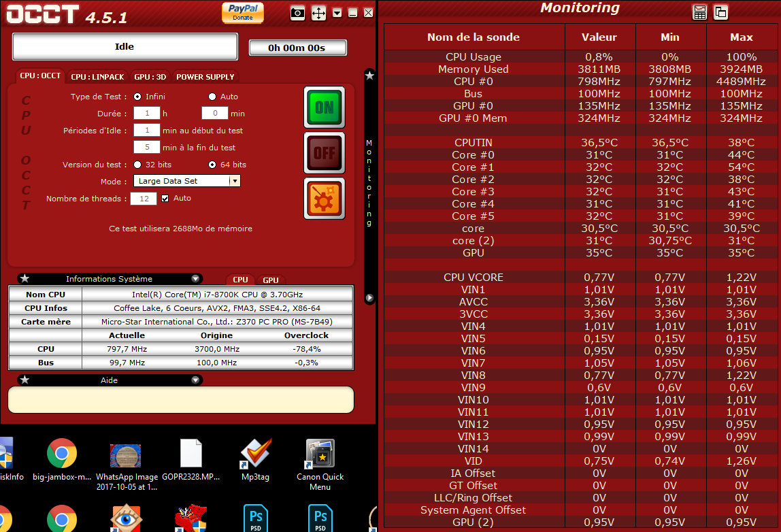Click the Nom de la sonde column header
This screenshot has width=781, height=532.
(x=473, y=37)
